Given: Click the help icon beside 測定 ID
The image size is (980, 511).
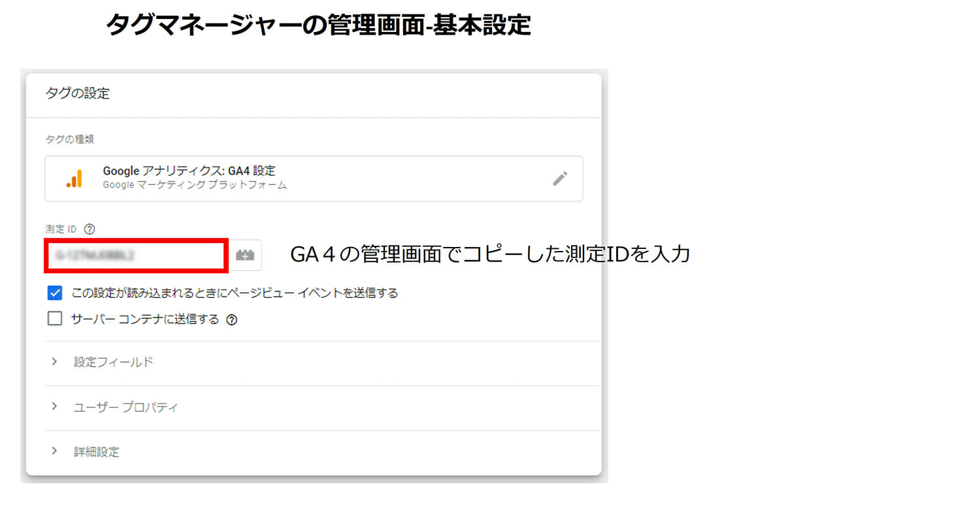Looking at the screenshot, I should coord(90,229).
